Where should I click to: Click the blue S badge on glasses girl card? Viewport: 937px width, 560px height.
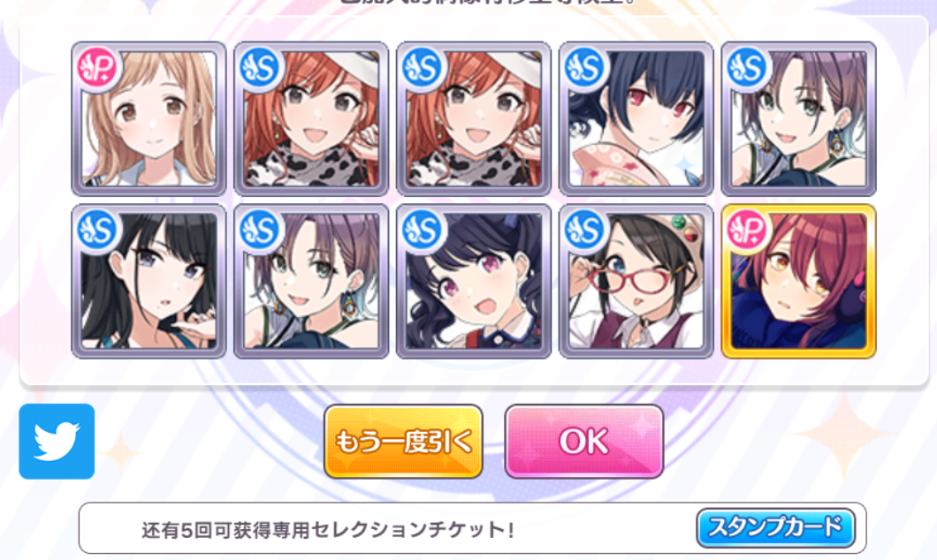coord(585,231)
